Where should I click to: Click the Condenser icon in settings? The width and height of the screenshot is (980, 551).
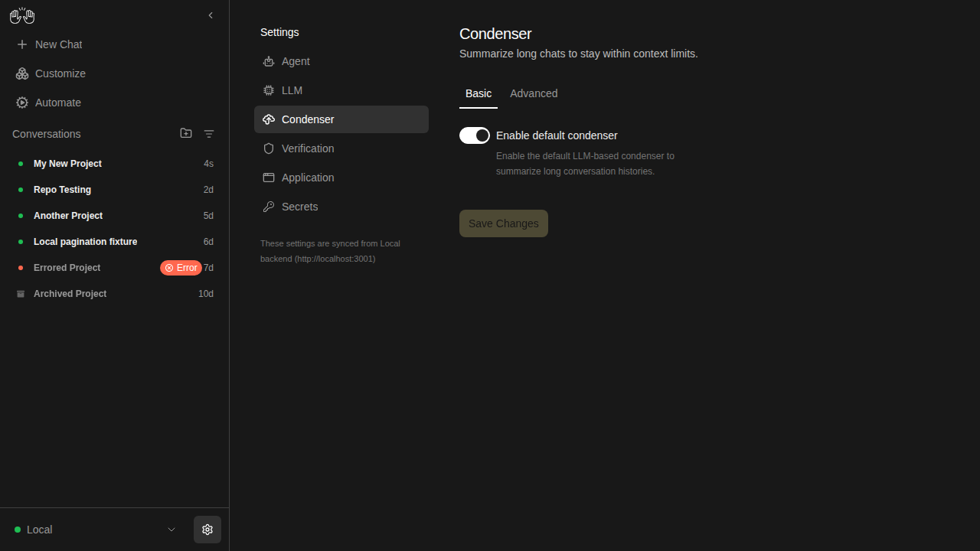(269, 119)
